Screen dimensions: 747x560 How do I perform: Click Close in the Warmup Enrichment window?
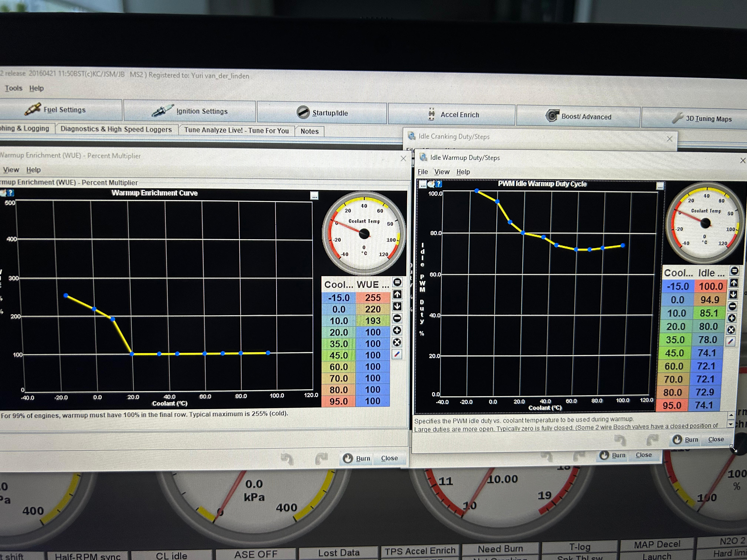pyautogui.click(x=389, y=458)
